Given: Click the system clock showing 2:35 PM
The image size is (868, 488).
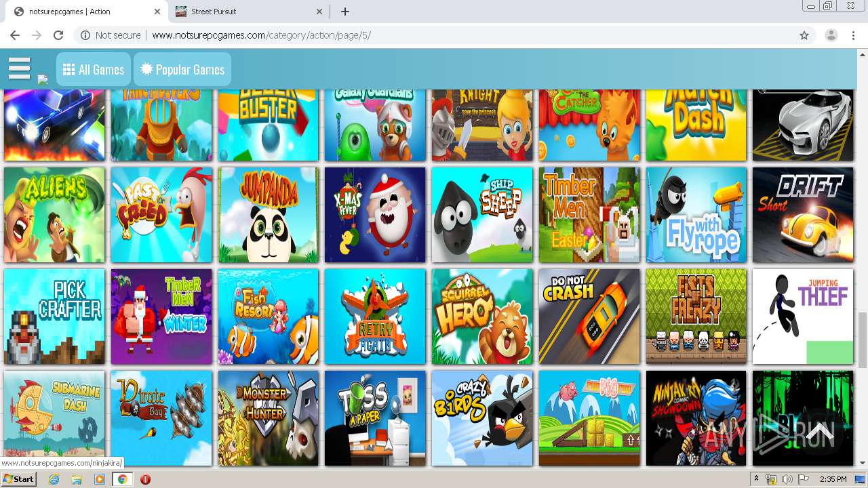Looking at the screenshot, I should pos(833,479).
